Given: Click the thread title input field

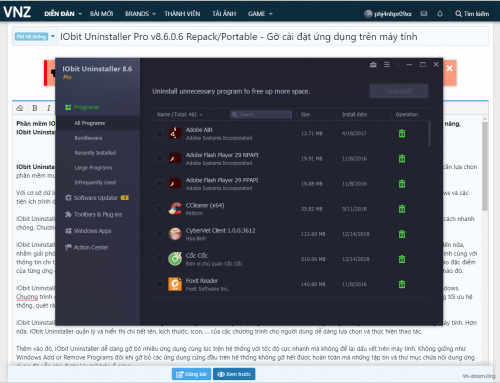Looking at the screenshot, I should click(273, 36).
